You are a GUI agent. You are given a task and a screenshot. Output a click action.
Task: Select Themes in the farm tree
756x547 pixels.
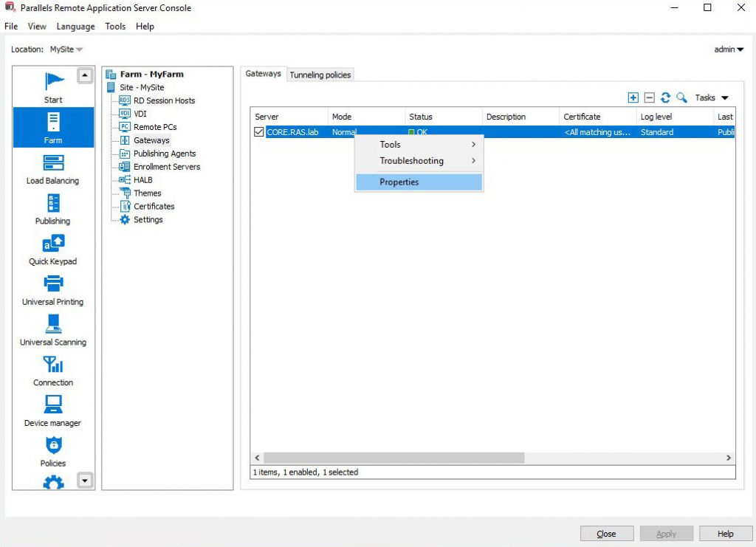point(147,193)
